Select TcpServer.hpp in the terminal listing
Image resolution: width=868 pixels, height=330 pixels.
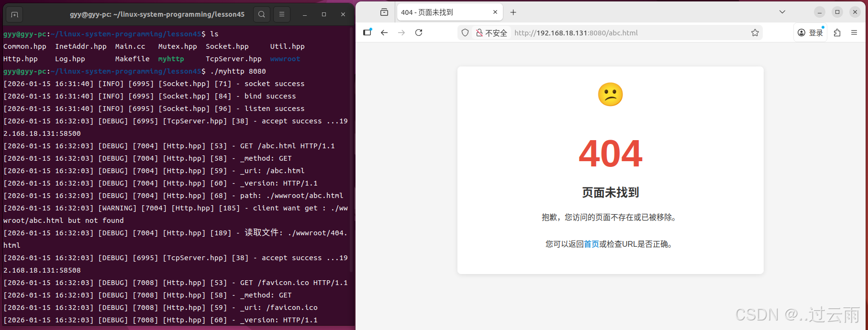pyautogui.click(x=234, y=59)
